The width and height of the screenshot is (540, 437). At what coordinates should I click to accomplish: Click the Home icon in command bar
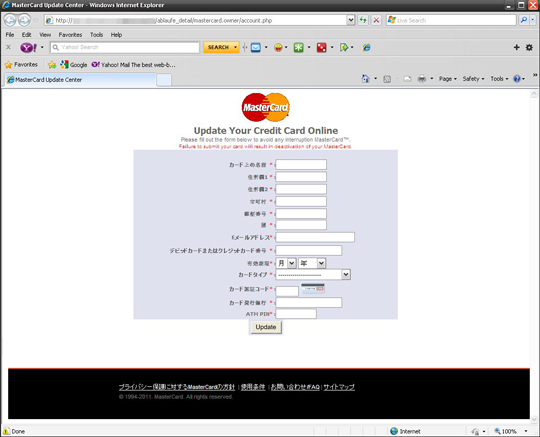click(x=365, y=79)
